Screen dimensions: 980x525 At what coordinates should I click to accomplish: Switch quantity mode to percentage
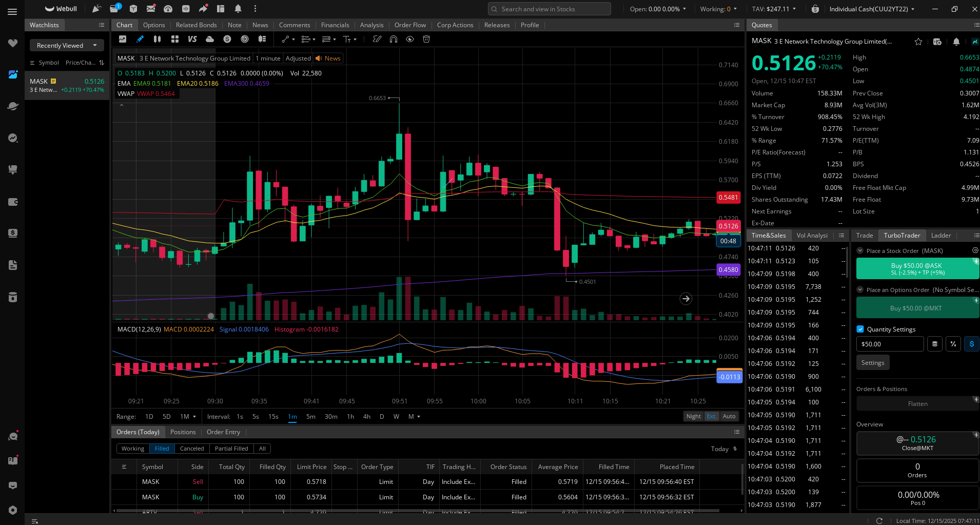(953, 344)
